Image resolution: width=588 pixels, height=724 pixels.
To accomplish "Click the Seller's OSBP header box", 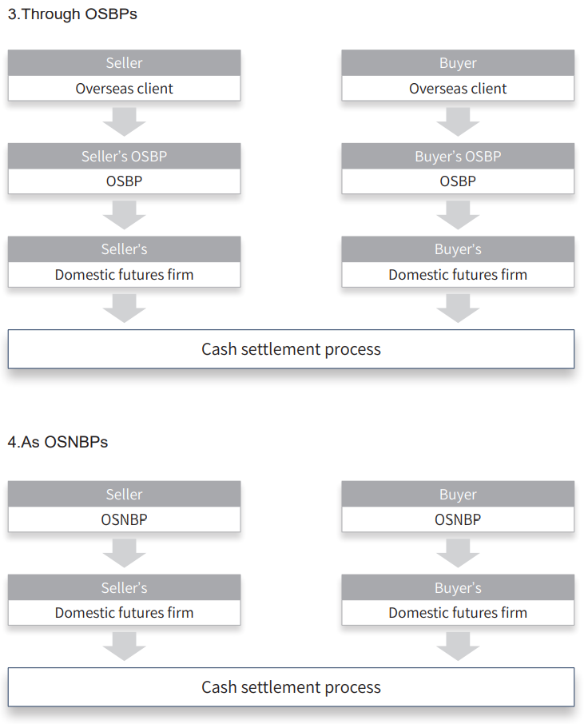I will click(x=124, y=156).
